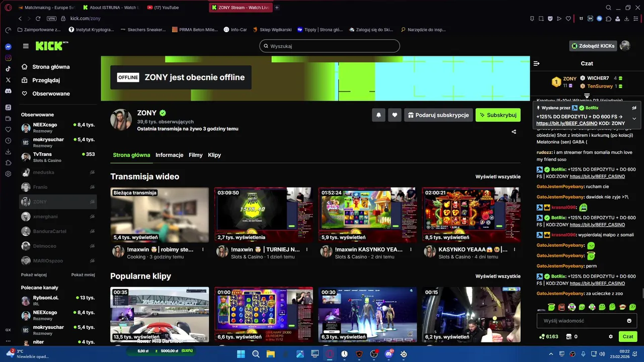Screen dimensions: 644x362
Task: Open X (Twitter) in the Opera sidebar
Action: pyautogui.click(x=8, y=80)
